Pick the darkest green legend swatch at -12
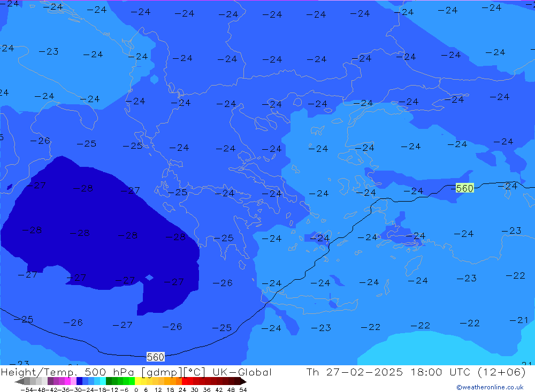The image size is (535, 392). tap(109, 381)
